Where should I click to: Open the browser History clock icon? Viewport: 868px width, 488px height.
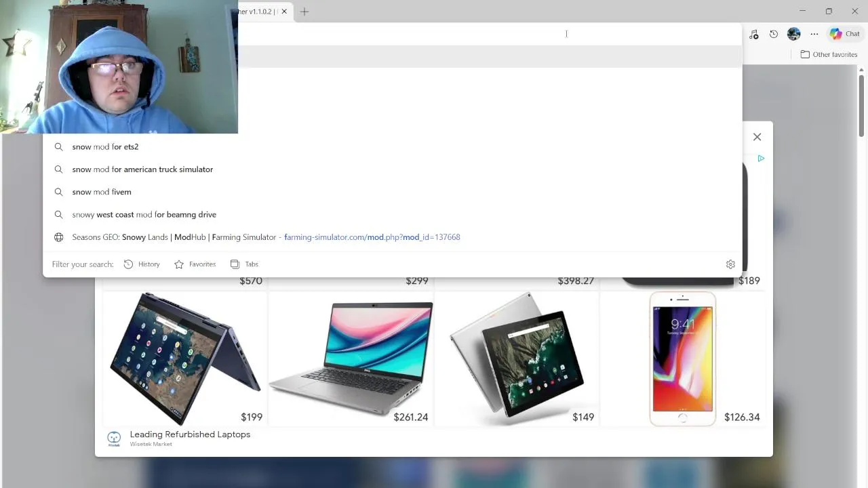coord(774,34)
